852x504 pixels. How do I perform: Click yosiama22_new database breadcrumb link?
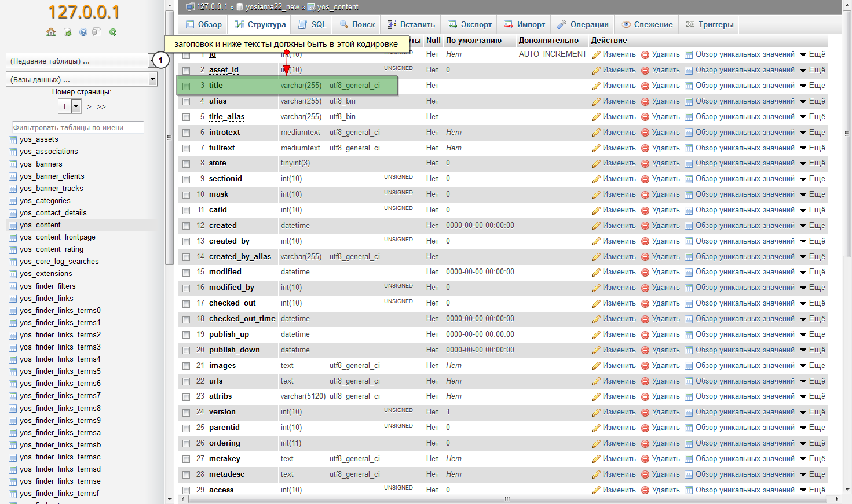click(x=272, y=7)
